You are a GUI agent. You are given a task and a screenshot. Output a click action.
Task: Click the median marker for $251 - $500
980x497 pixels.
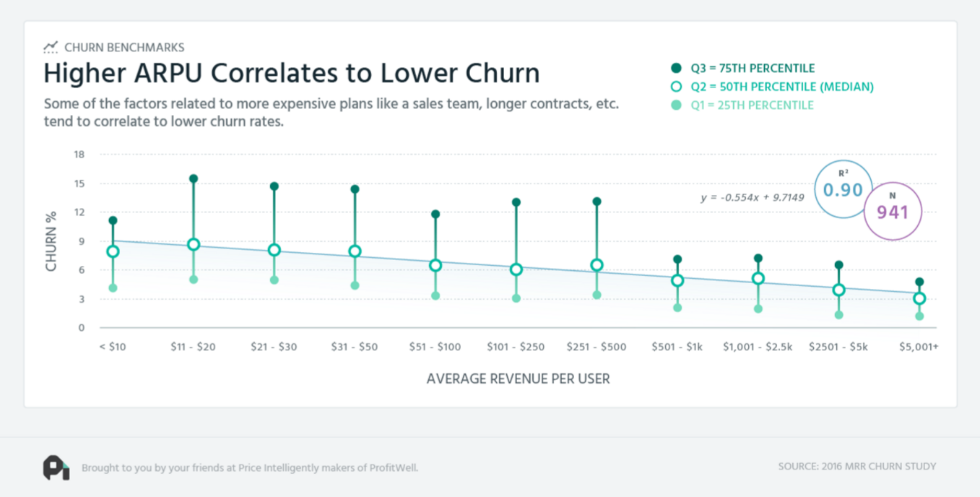coord(597,265)
